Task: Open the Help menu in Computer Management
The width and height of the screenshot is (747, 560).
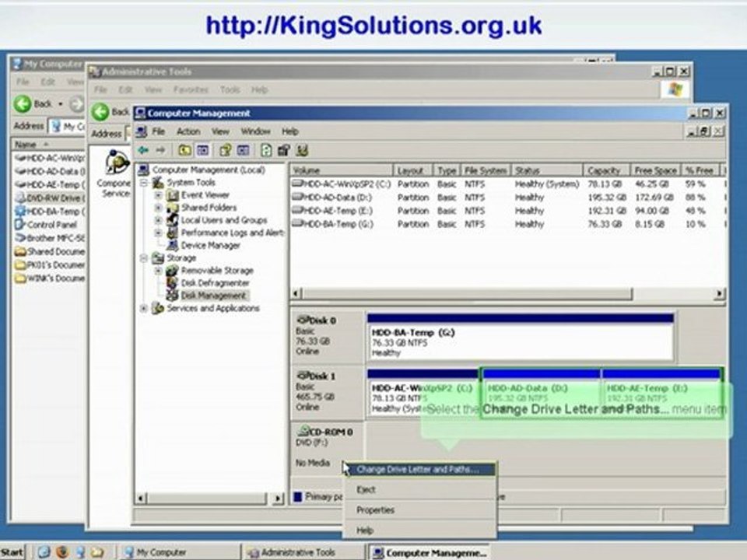Action: tap(289, 131)
